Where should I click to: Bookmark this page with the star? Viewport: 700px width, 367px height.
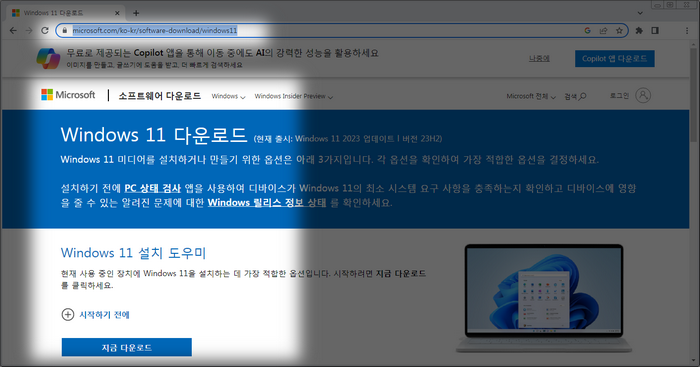pyautogui.click(x=619, y=30)
